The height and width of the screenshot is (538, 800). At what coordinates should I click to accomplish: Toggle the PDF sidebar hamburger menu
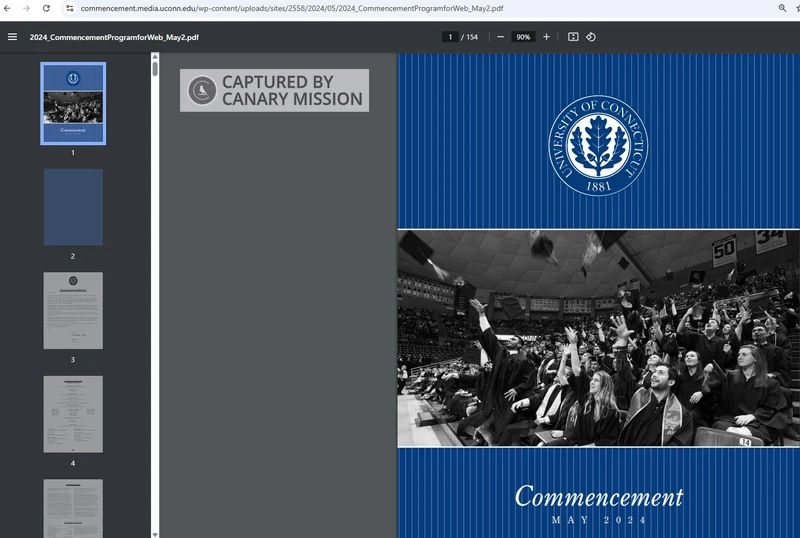pos(12,37)
